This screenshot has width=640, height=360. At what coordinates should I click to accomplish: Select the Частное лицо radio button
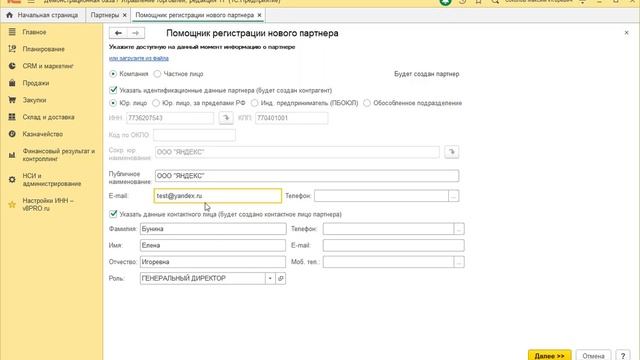click(x=157, y=74)
